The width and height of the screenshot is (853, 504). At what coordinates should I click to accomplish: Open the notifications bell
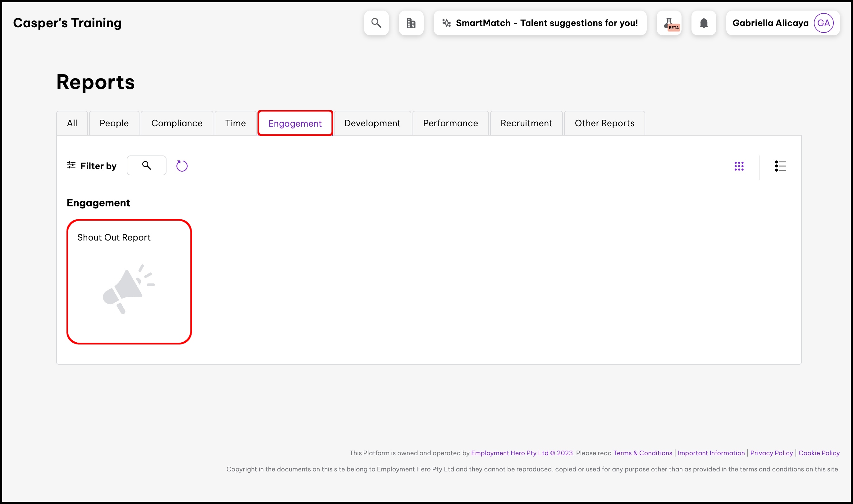[704, 23]
